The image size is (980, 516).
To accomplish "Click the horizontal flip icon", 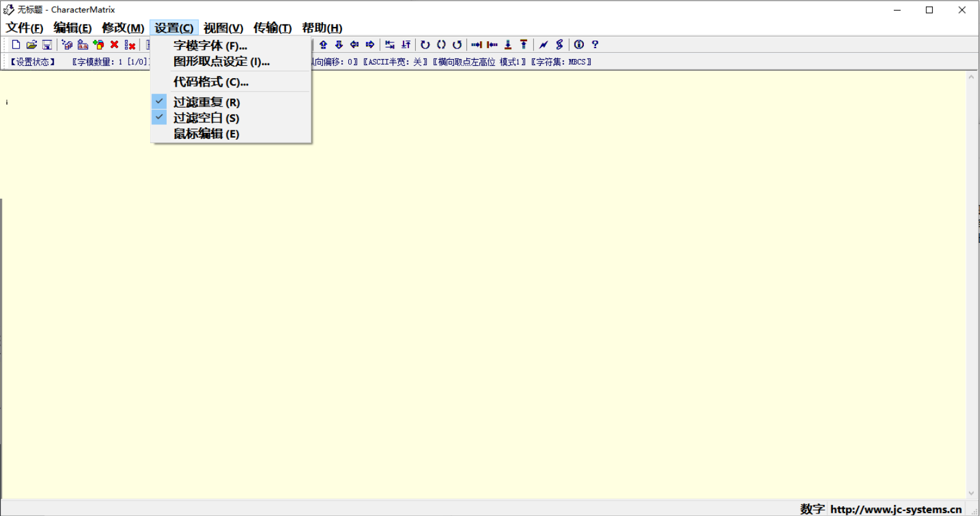I will (390, 44).
